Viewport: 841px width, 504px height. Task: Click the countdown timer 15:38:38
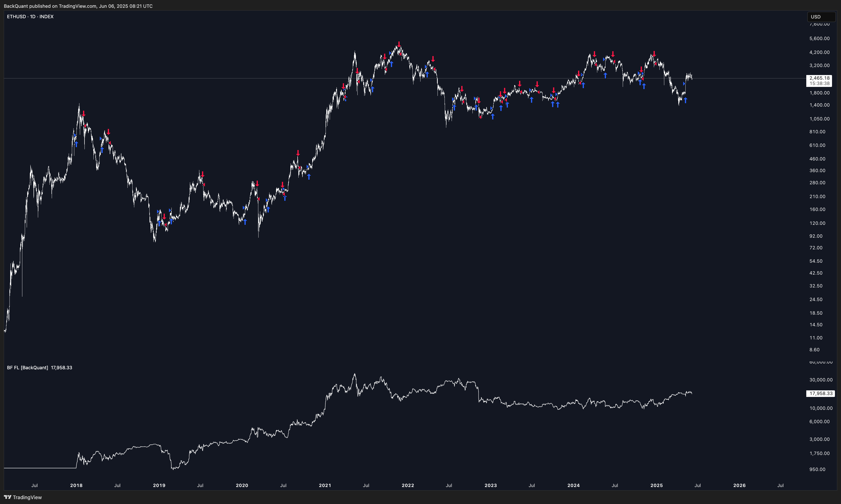click(819, 83)
